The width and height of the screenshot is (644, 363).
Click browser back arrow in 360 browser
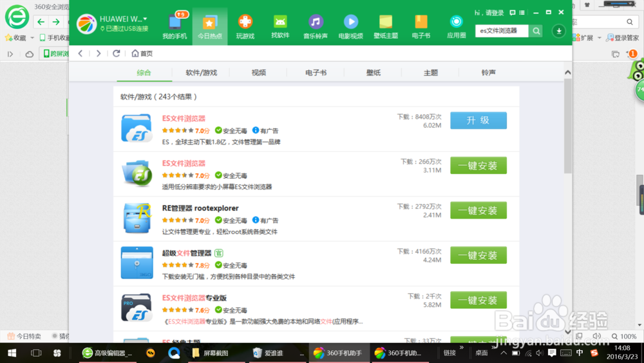tap(41, 21)
